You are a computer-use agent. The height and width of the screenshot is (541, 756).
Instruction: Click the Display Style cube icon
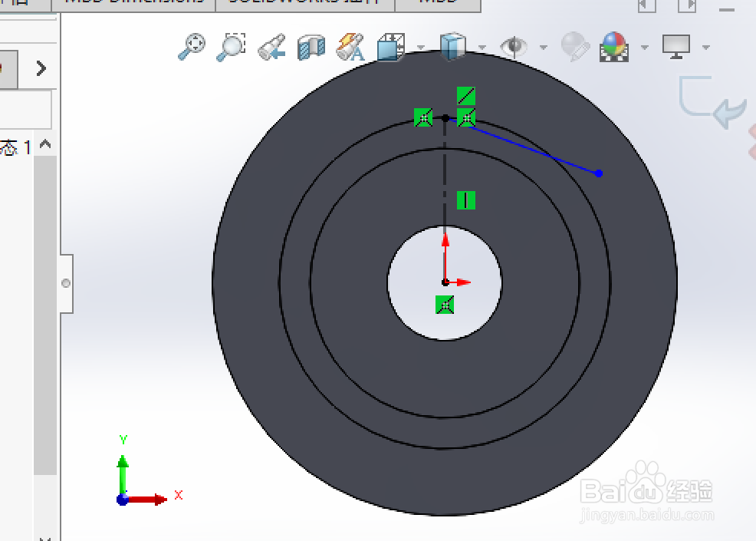tap(452, 46)
